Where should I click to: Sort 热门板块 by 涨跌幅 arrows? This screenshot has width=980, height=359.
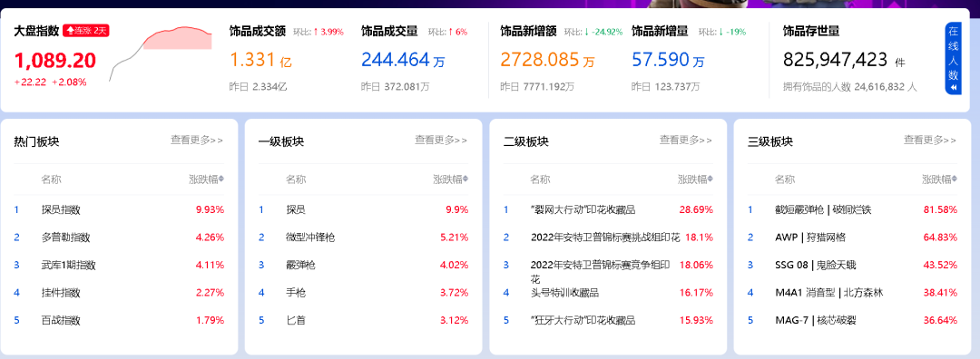221,179
